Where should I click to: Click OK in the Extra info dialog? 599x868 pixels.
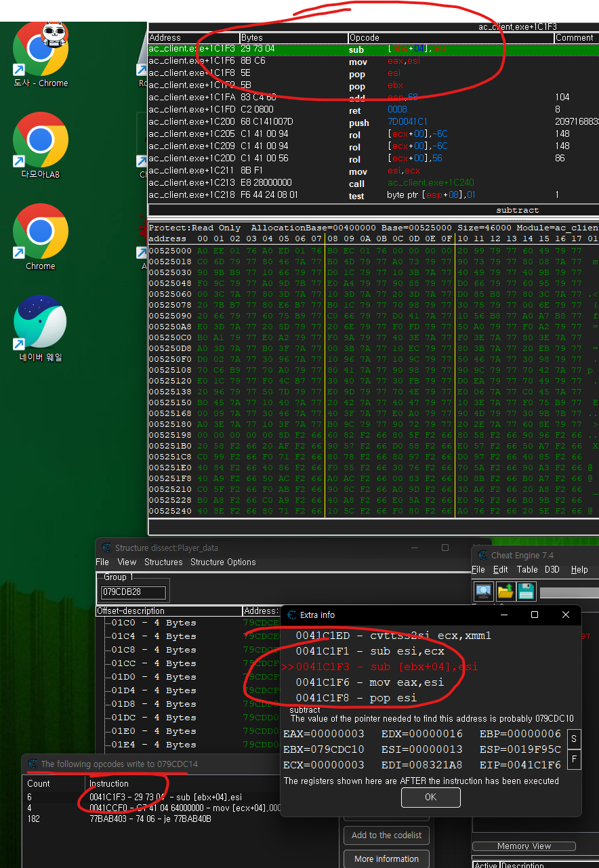pyautogui.click(x=430, y=797)
